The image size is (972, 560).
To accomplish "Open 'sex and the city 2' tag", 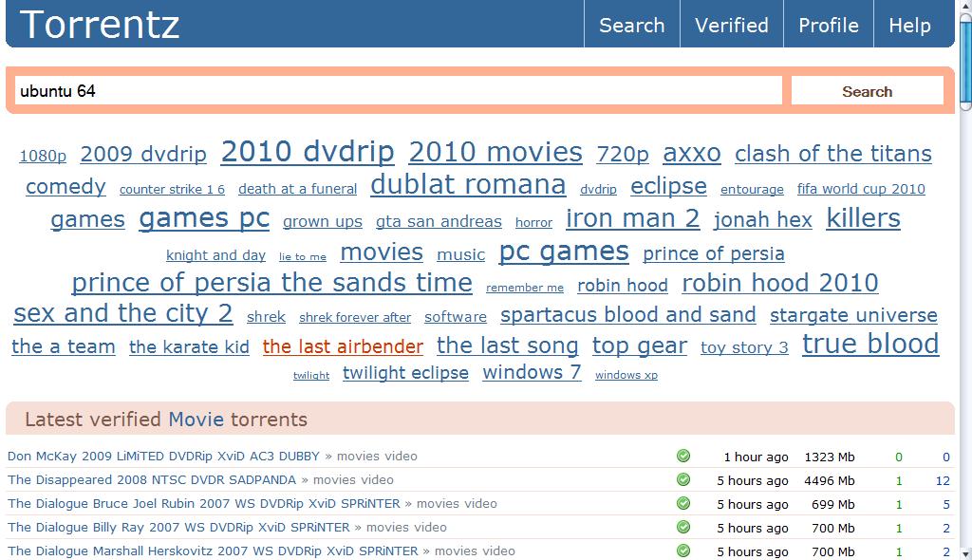I will point(123,313).
